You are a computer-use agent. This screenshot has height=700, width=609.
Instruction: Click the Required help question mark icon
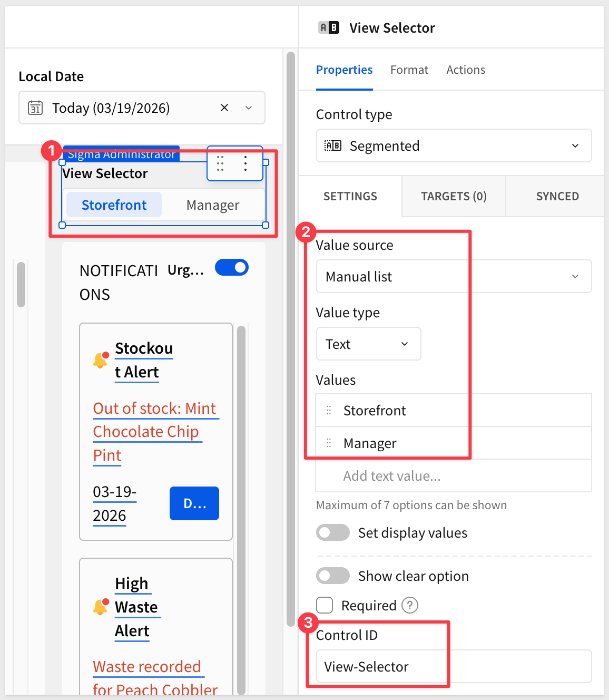click(x=410, y=605)
